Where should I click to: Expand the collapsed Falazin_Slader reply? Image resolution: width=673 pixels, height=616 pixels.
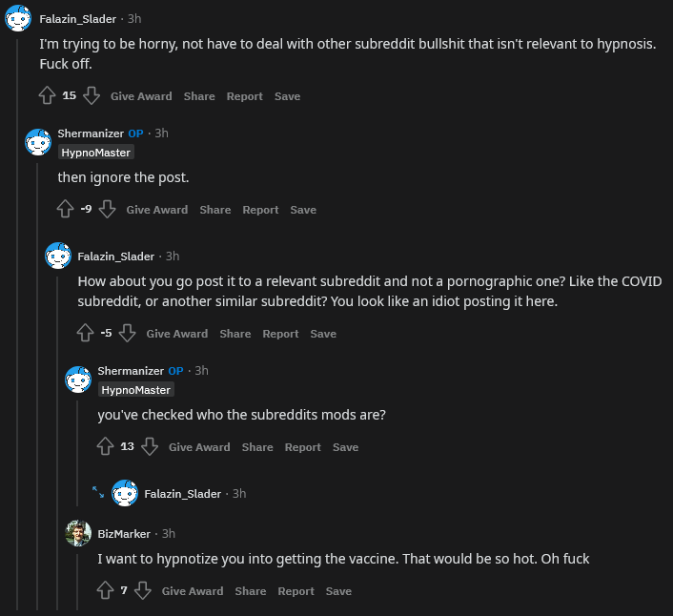pyautogui.click(x=98, y=492)
